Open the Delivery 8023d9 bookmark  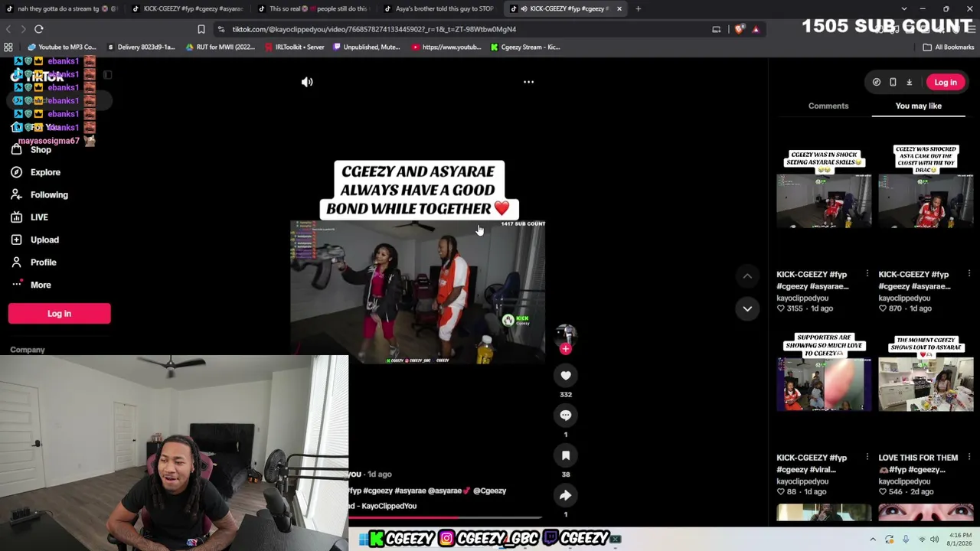click(141, 47)
